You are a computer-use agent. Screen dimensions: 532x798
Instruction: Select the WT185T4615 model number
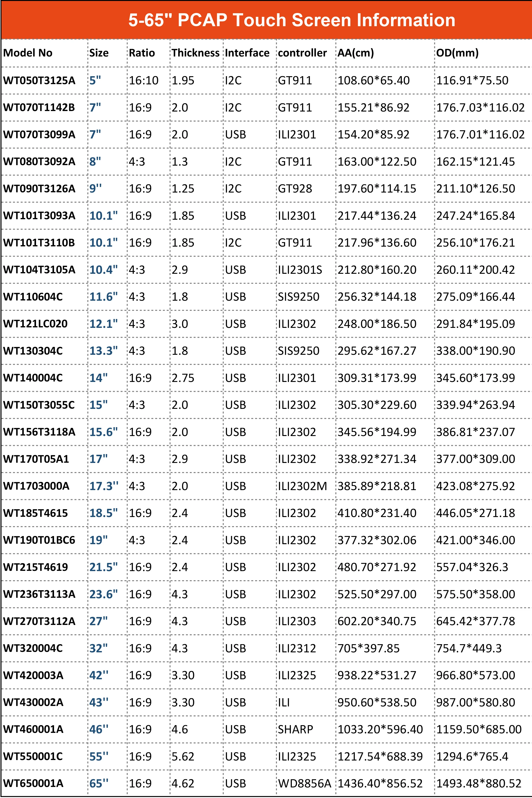point(35,513)
